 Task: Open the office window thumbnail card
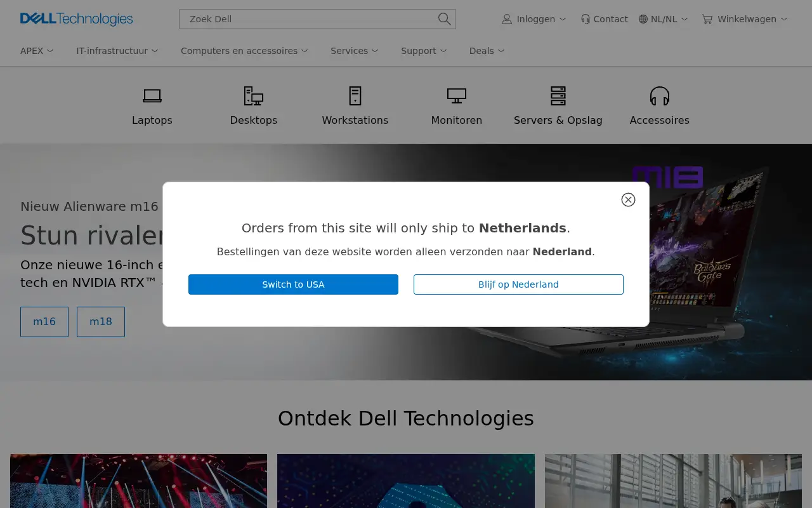click(673, 481)
